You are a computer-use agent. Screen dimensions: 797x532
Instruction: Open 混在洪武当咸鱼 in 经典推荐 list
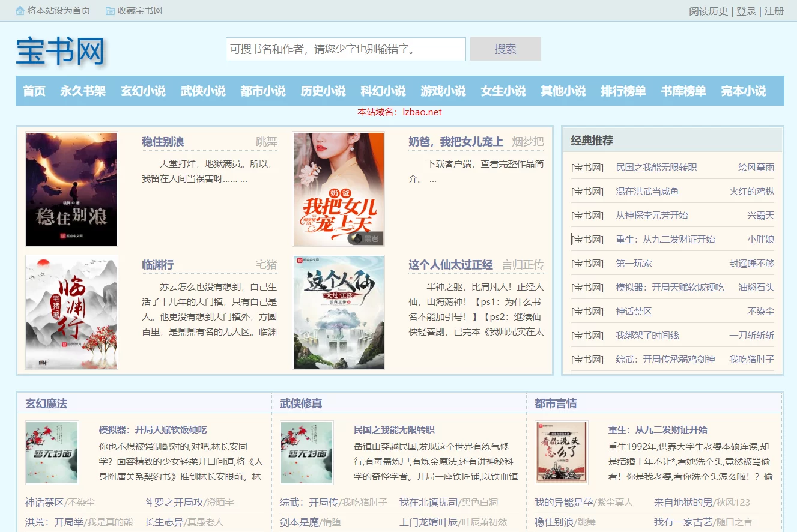(647, 192)
